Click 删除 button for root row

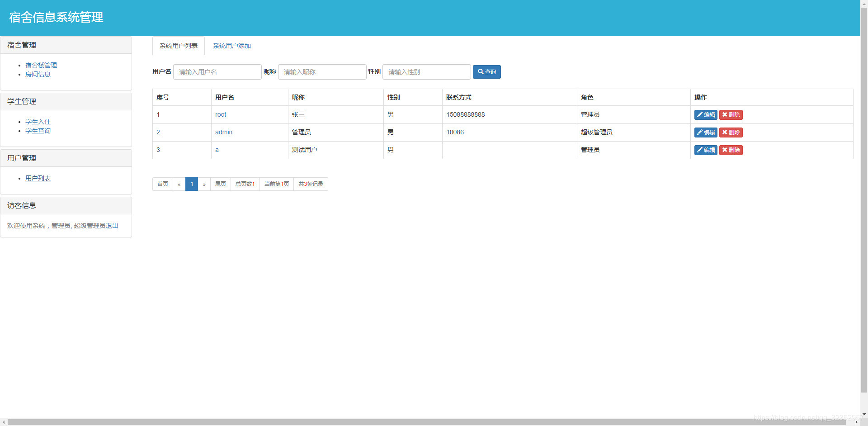(731, 115)
